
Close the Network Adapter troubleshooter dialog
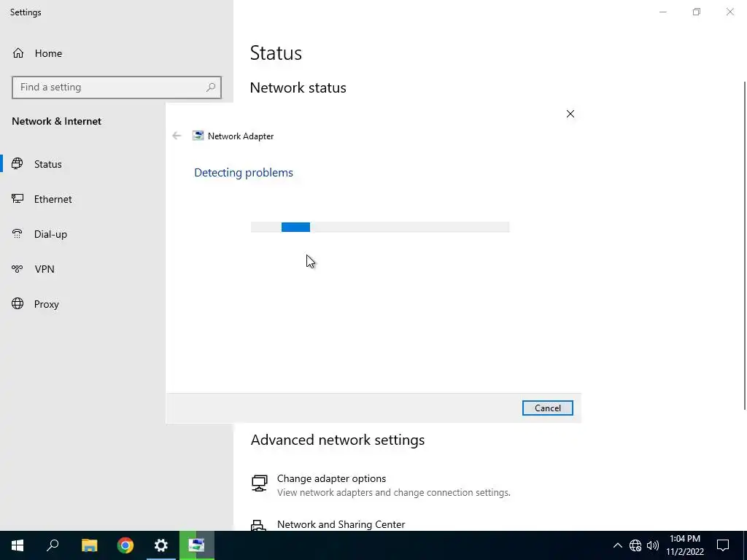[570, 114]
